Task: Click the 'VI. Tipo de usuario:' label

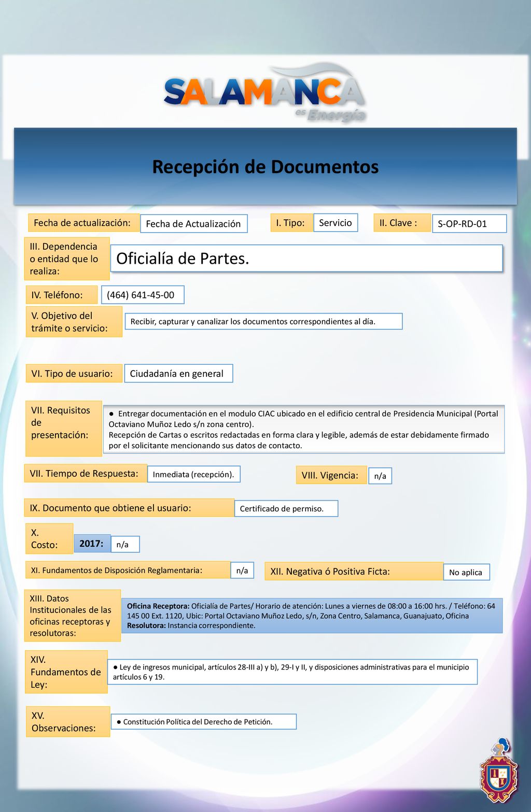Action: (74, 374)
